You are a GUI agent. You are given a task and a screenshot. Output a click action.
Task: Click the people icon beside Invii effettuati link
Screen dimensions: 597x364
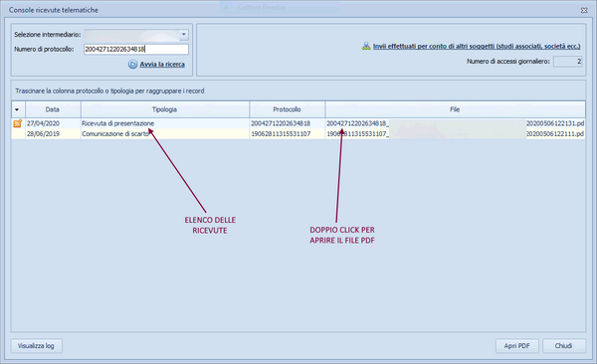tap(366, 46)
